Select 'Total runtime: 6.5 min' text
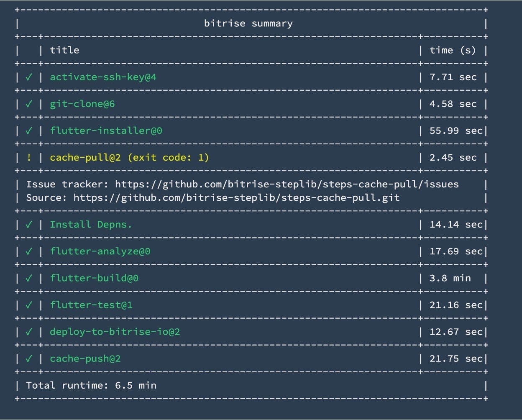 tap(91, 385)
